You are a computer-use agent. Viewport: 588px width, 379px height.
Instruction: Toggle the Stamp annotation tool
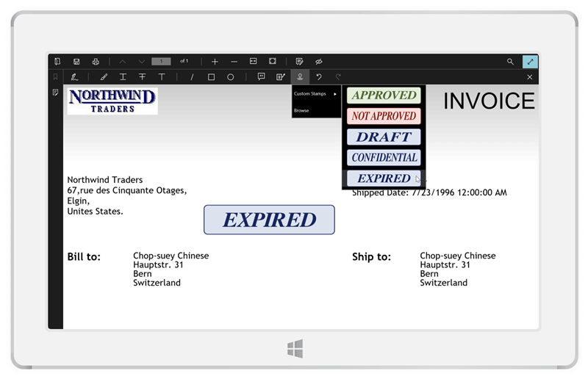coord(299,77)
